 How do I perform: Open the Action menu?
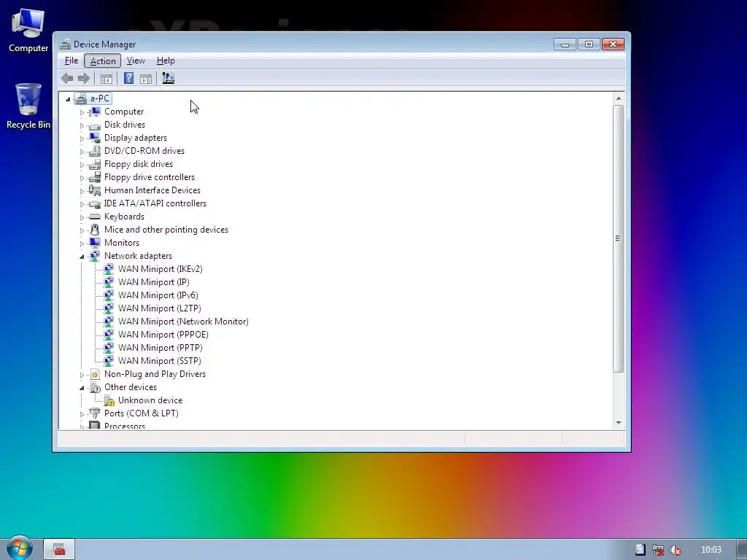pos(103,61)
